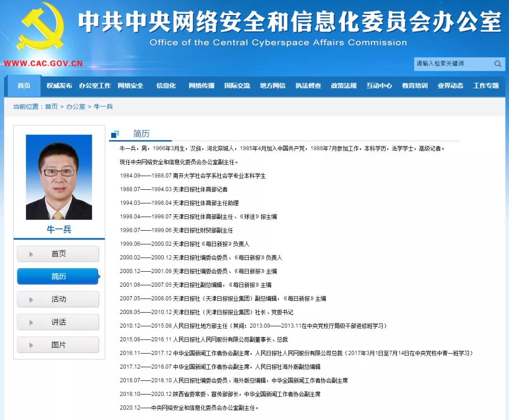The image size is (509, 420).
Task: Open the 执法督查 menu item
Action: click(x=308, y=86)
